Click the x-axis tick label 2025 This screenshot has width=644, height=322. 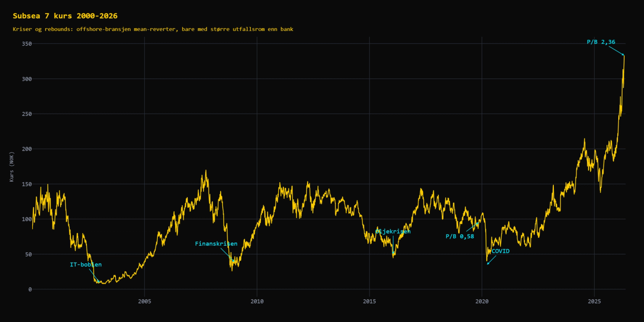594,301
